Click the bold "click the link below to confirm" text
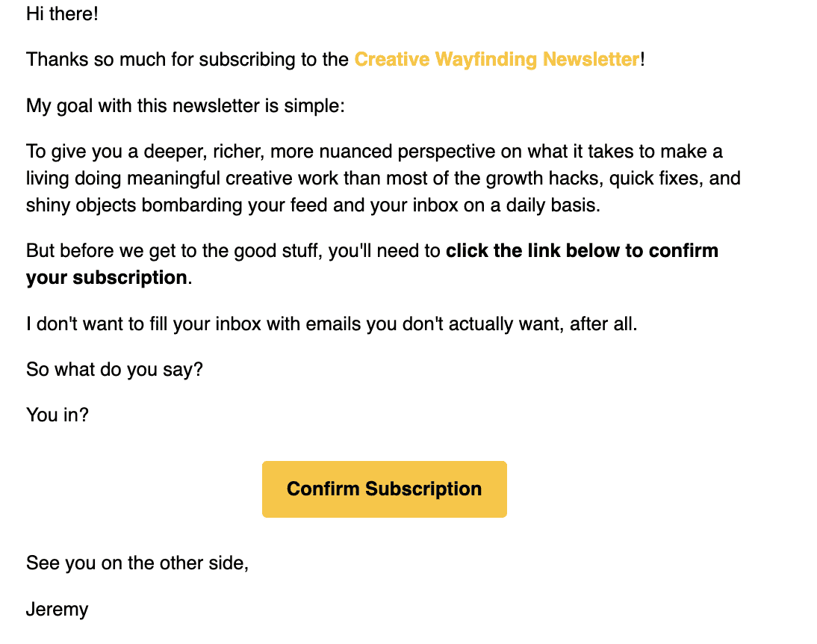Viewport: 817px width, 644px height. [582, 250]
